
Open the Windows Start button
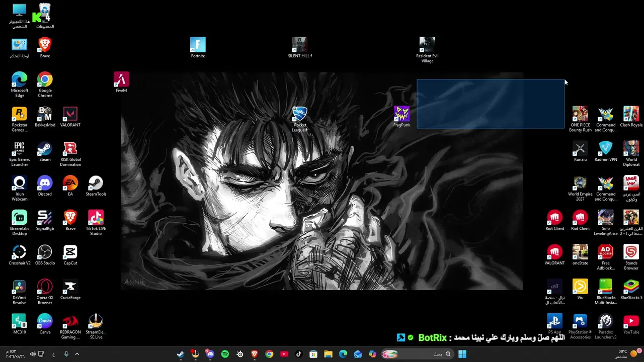462,354
